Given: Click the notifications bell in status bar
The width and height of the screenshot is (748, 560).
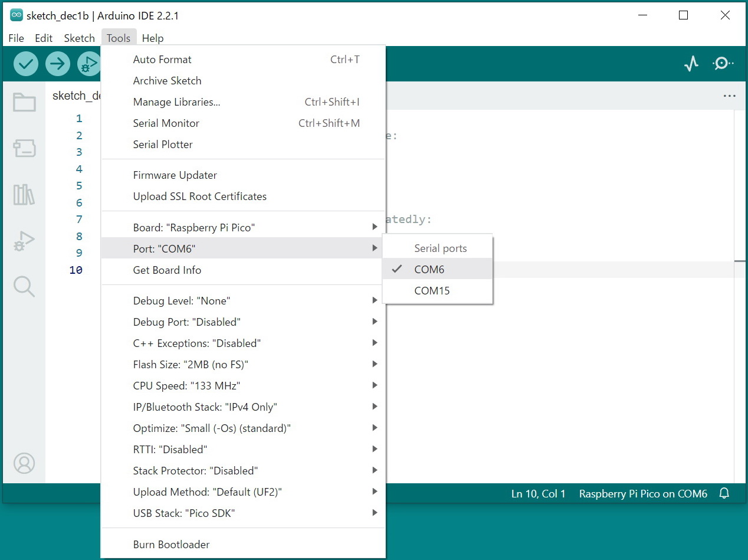Looking at the screenshot, I should [724, 493].
